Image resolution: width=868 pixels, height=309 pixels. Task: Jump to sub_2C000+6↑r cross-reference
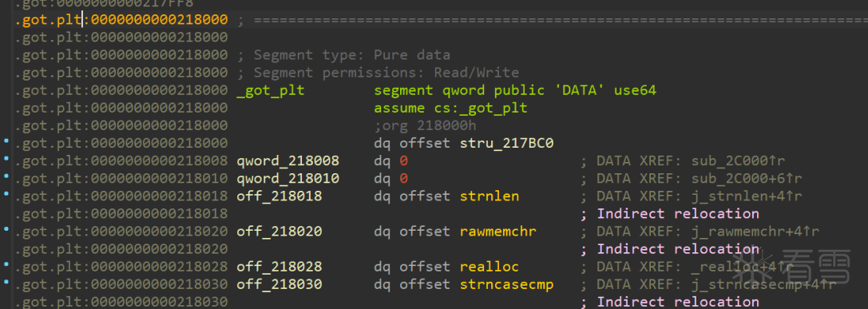coord(747,179)
